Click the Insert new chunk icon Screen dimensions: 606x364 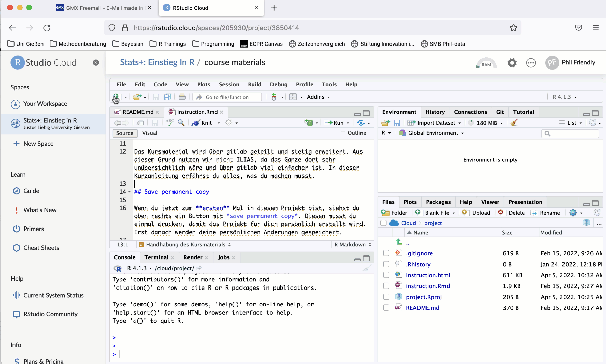click(x=309, y=123)
